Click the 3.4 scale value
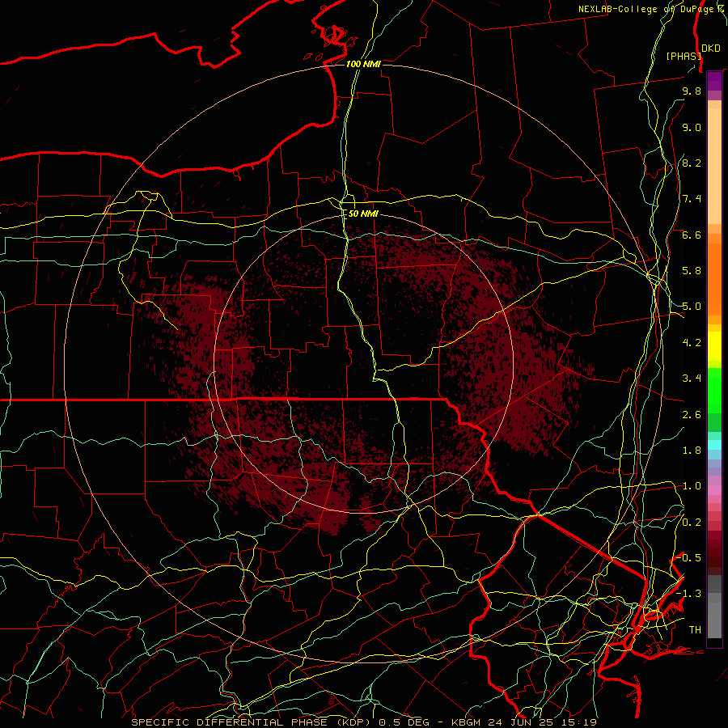This screenshot has height=728, width=728. (x=692, y=379)
